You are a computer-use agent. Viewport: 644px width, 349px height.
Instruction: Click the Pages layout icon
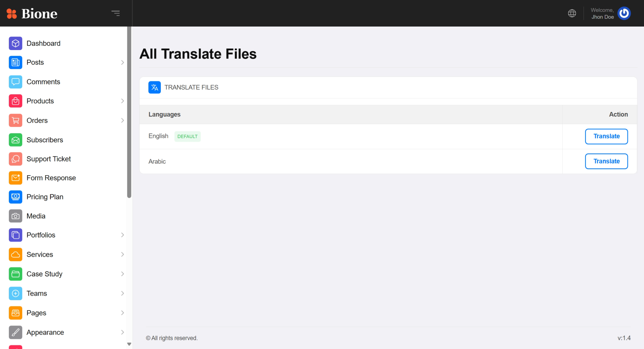coord(15,313)
